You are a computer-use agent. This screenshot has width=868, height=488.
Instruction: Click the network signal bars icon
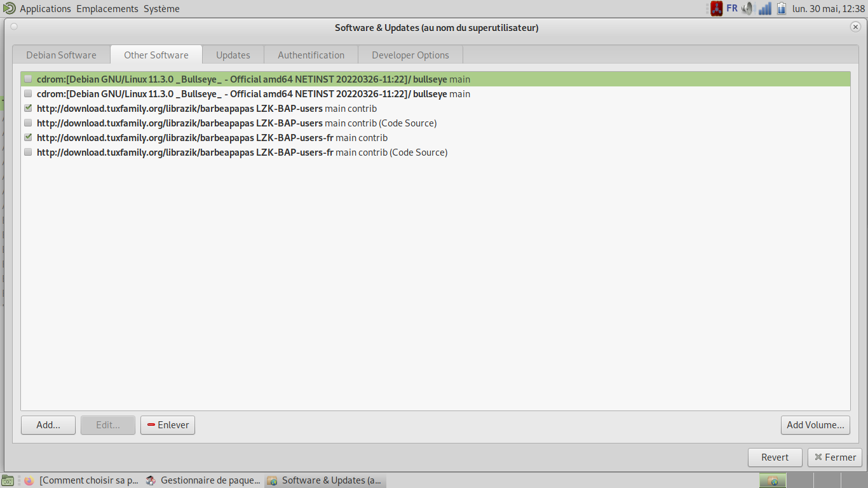[765, 8]
